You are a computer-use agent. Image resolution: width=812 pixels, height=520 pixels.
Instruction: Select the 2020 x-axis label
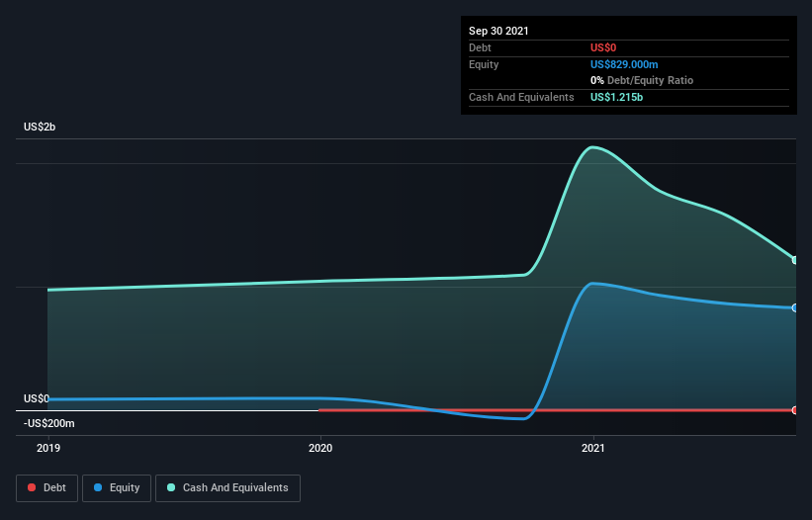point(320,448)
